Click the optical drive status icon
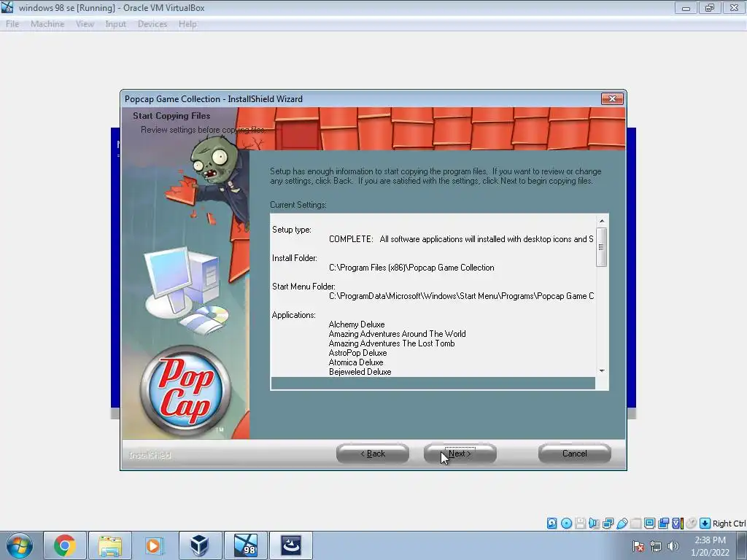This screenshot has width=747, height=560. [566, 524]
